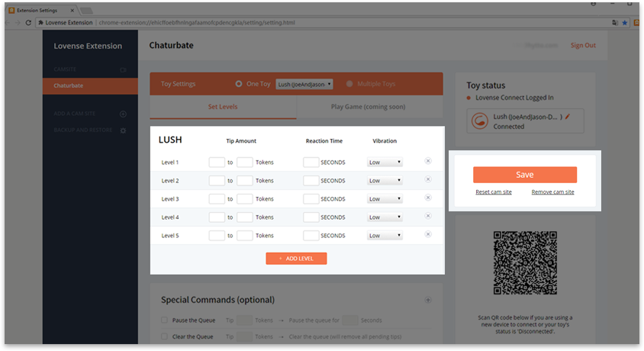Open Level 5 vibration dropdown
The image size is (644, 351).
click(x=385, y=236)
